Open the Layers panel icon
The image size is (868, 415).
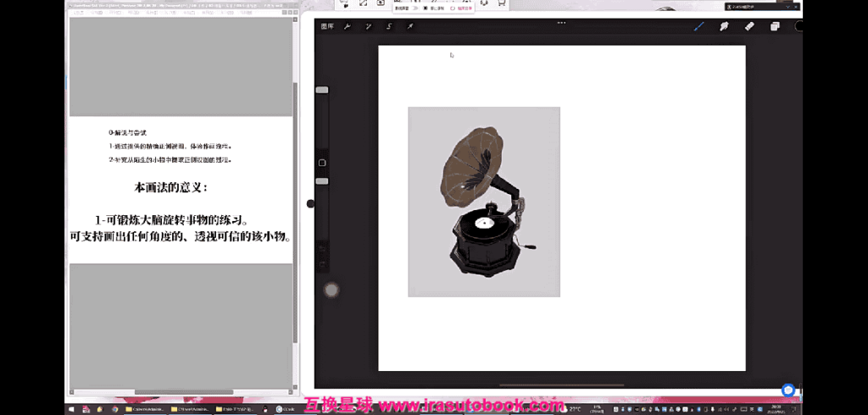[x=775, y=26]
